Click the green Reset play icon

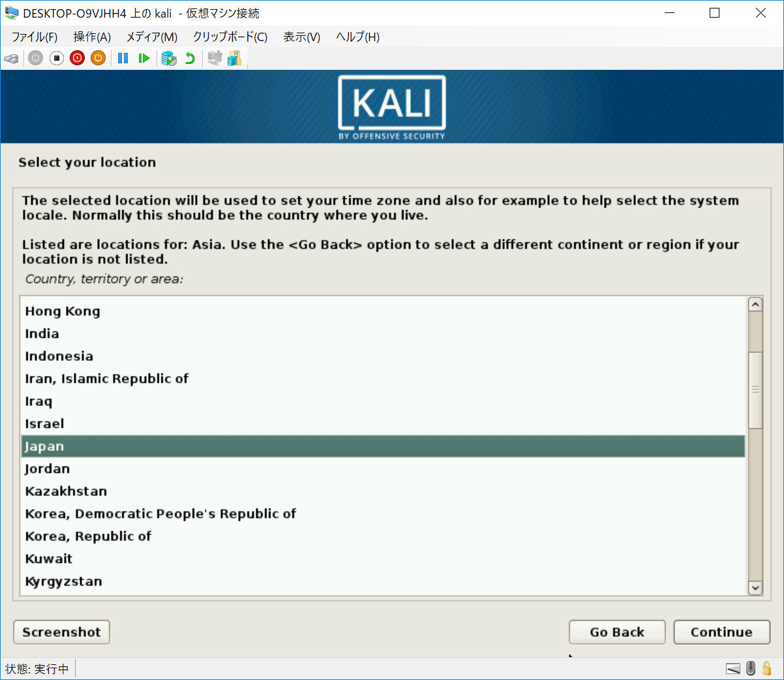tap(144, 59)
